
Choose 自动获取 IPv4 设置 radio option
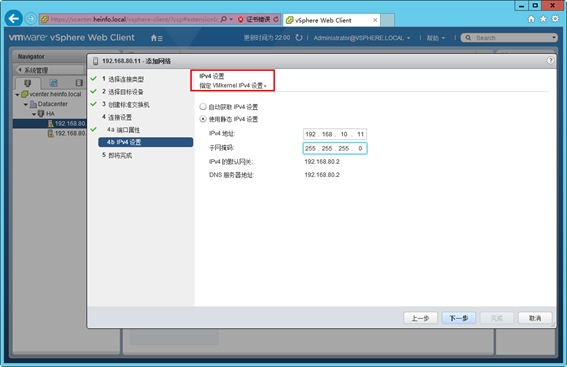[x=203, y=107]
